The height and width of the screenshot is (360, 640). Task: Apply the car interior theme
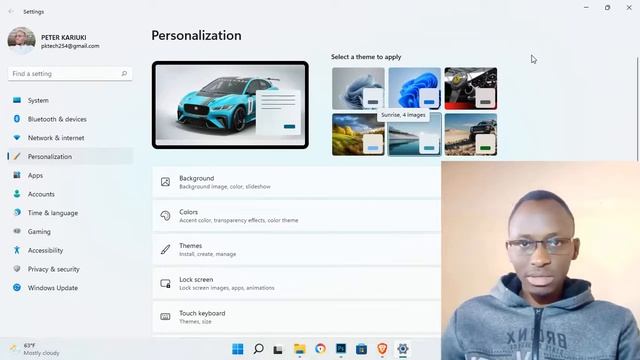(471, 88)
